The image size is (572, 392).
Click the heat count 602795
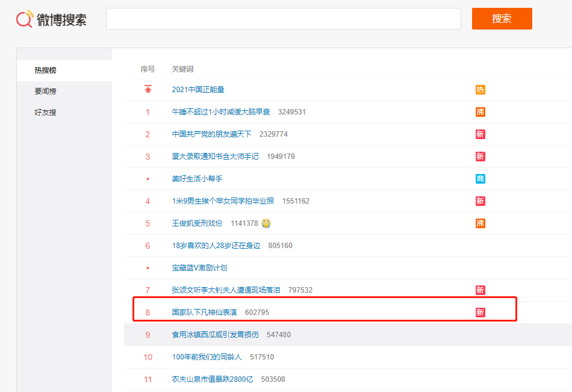(x=257, y=313)
